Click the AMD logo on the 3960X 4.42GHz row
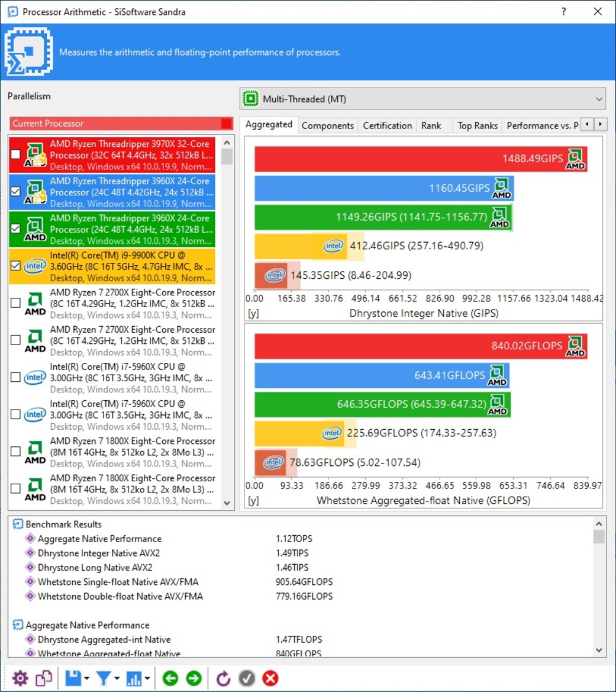Viewport: 616px width, 692px height. point(35,192)
